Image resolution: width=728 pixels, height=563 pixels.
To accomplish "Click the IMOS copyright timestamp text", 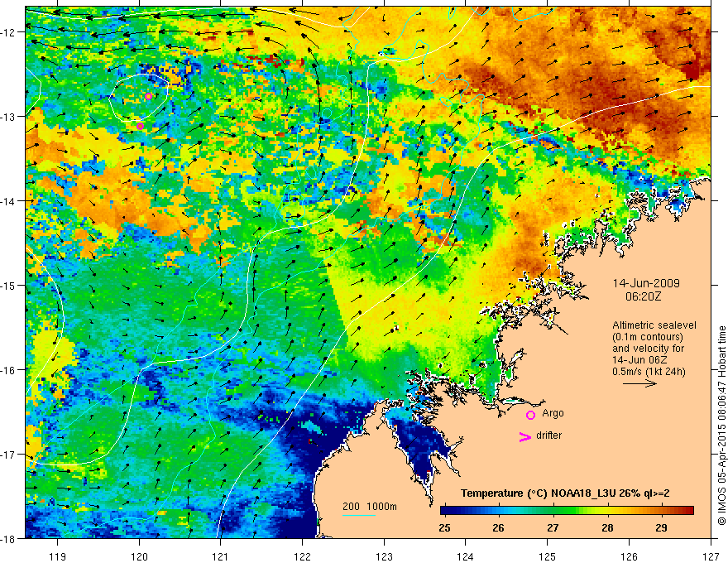I will [721, 426].
